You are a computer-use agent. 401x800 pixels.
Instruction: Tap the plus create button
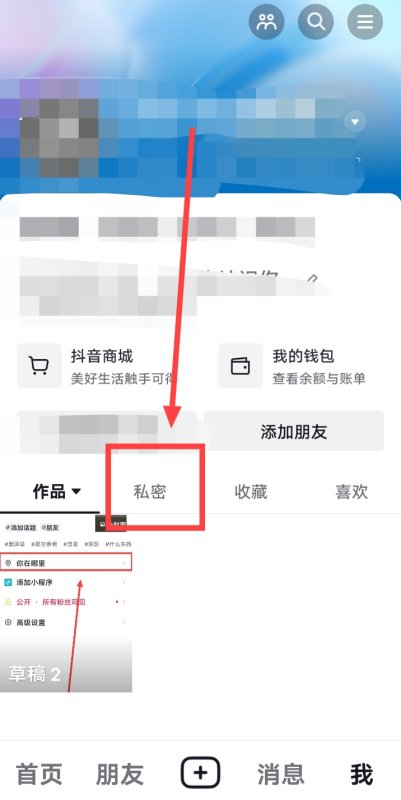click(x=200, y=773)
